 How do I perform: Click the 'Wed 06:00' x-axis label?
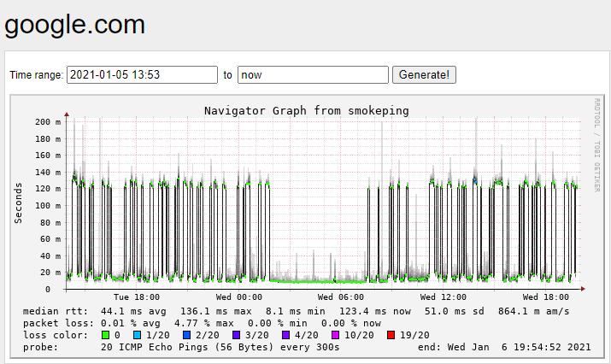(x=341, y=297)
